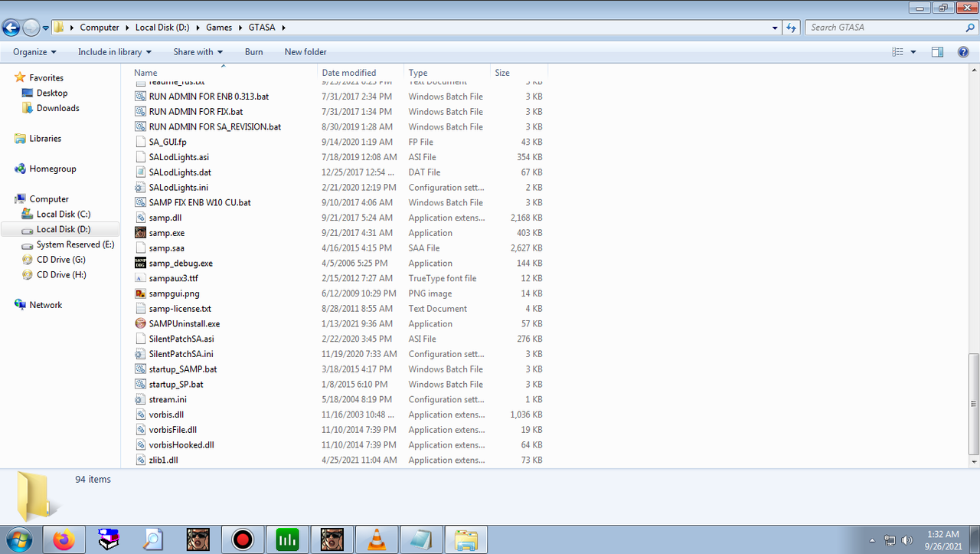980x554 pixels.
Task: Select the SALodLights.ini file icon
Action: (140, 188)
